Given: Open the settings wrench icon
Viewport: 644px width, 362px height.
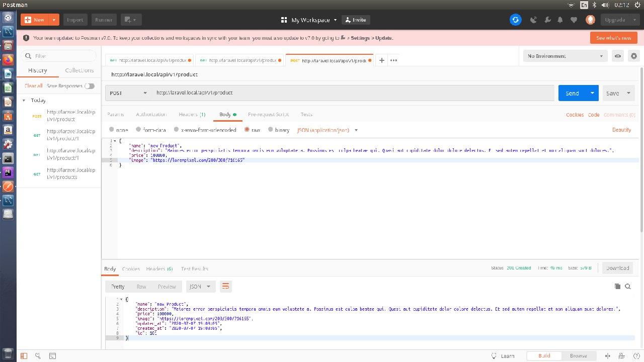Looking at the screenshot, I should [x=547, y=20].
